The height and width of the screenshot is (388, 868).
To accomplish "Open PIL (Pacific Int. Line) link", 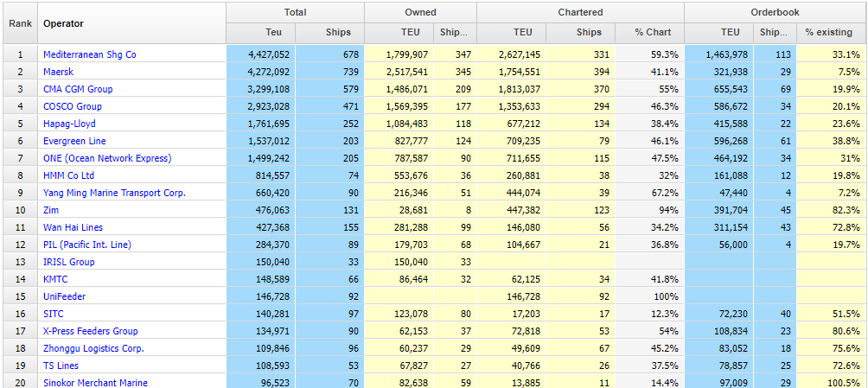I will 87,244.
